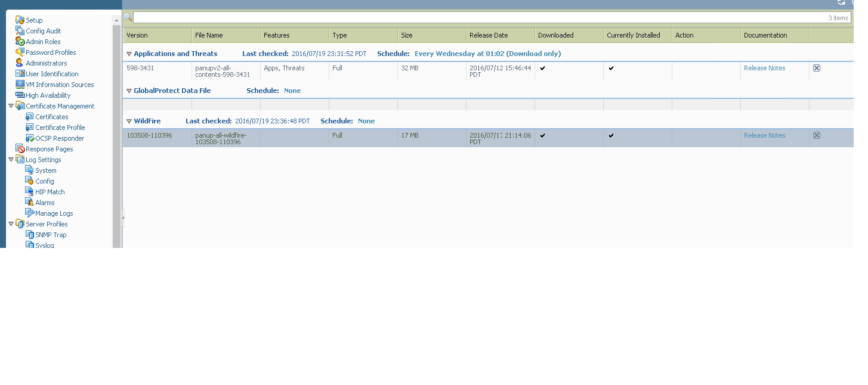The width and height of the screenshot is (868, 385).
Task: Download documentation for the WildFire update
Action: coord(816,135)
